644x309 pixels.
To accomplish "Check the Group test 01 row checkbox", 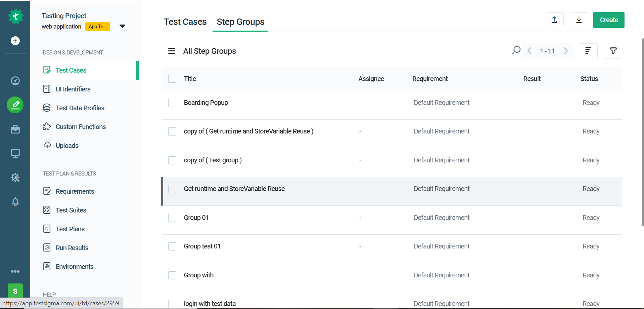I will click(x=172, y=246).
